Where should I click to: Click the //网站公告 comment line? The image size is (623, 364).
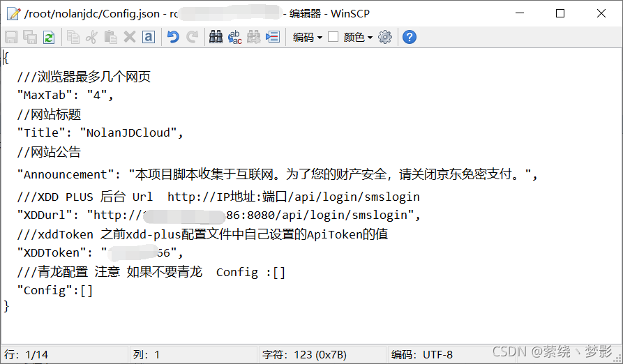(x=49, y=152)
